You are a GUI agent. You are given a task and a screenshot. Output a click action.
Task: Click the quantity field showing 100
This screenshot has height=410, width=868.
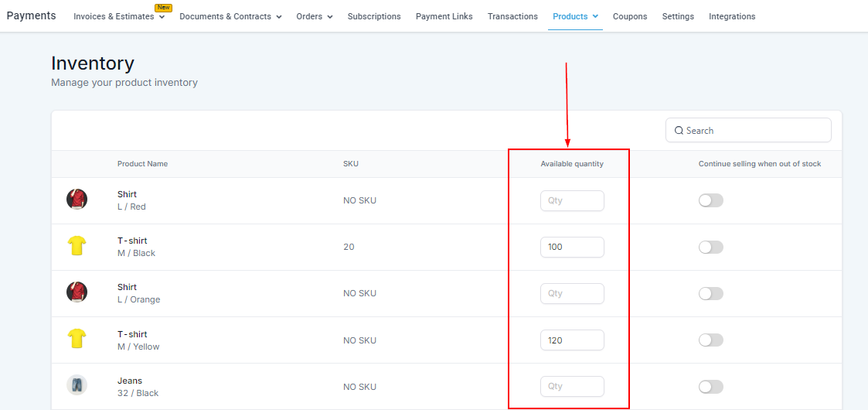pos(572,247)
